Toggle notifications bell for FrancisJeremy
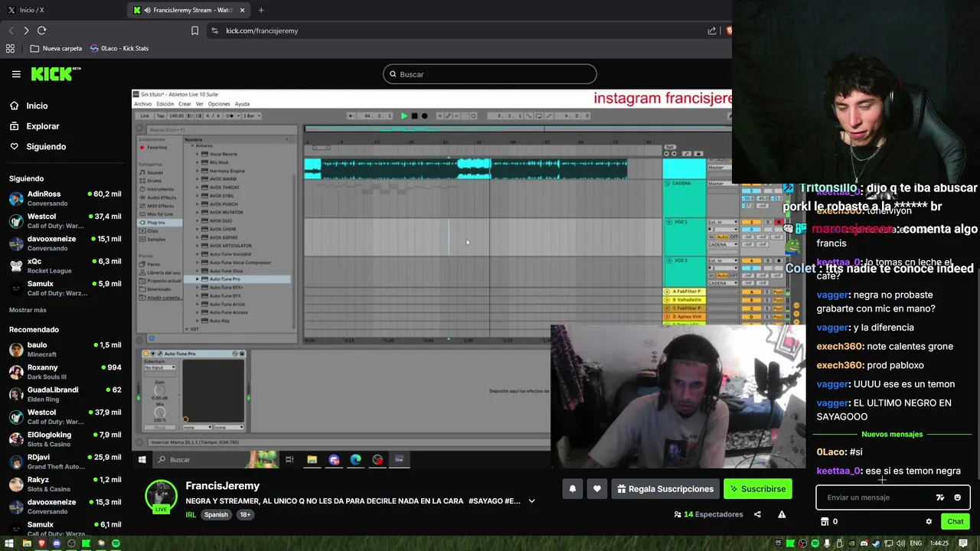980x551 pixels. click(x=573, y=489)
